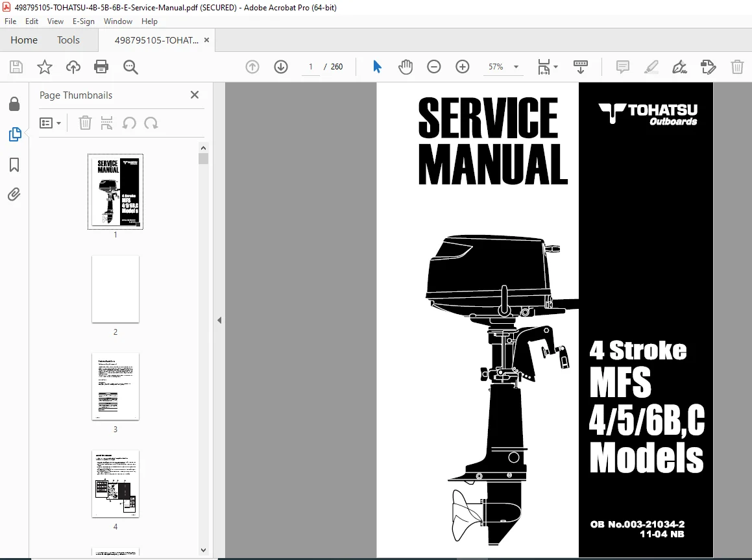Open the security lock panel
The height and width of the screenshot is (560, 752).
(14, 104)
